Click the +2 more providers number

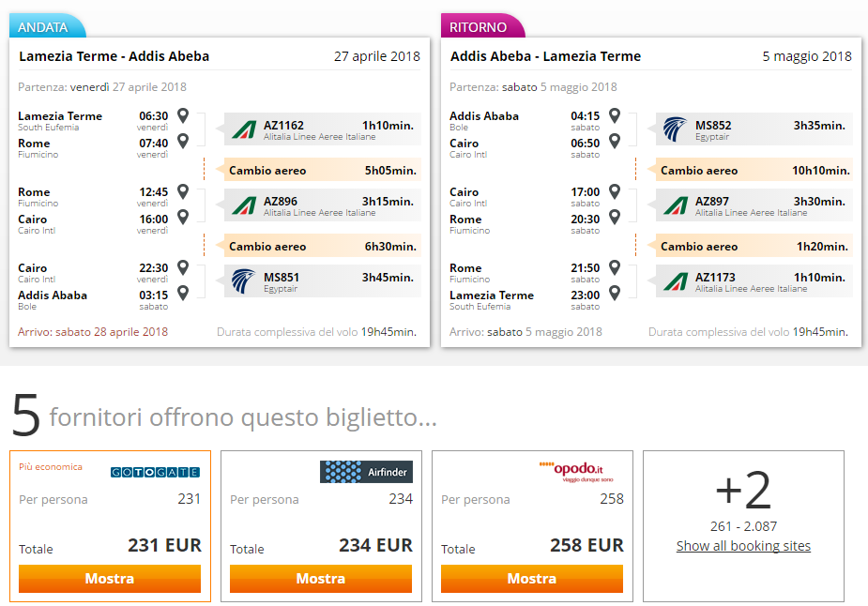click(x=743, y=490)
